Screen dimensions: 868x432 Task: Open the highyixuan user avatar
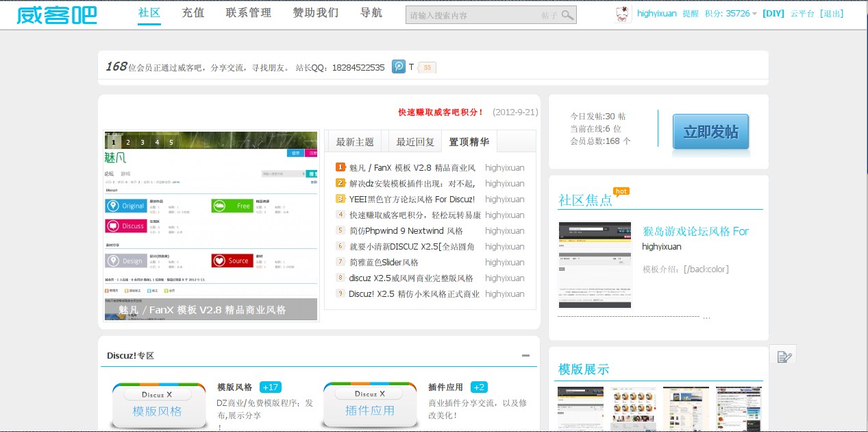[x=623, y=14]
